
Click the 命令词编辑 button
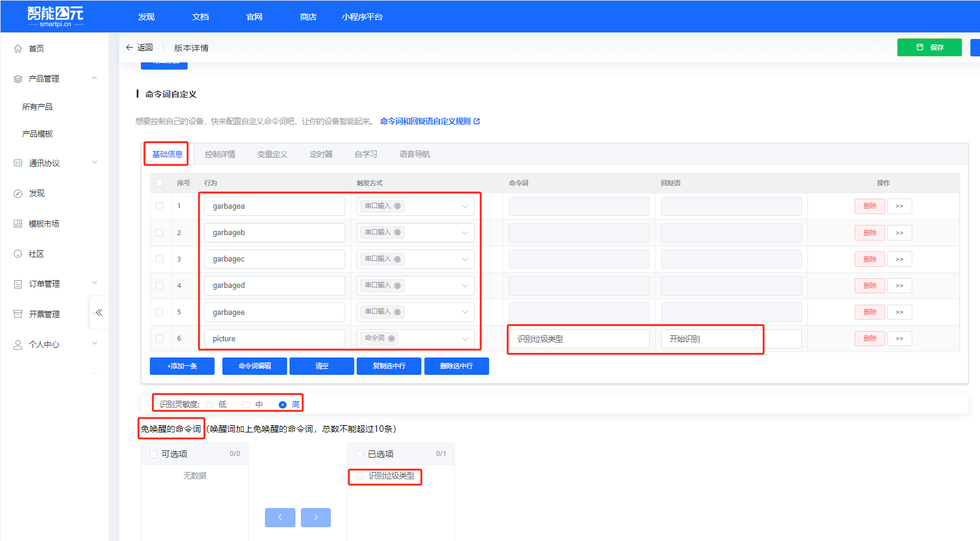(255, 366)
